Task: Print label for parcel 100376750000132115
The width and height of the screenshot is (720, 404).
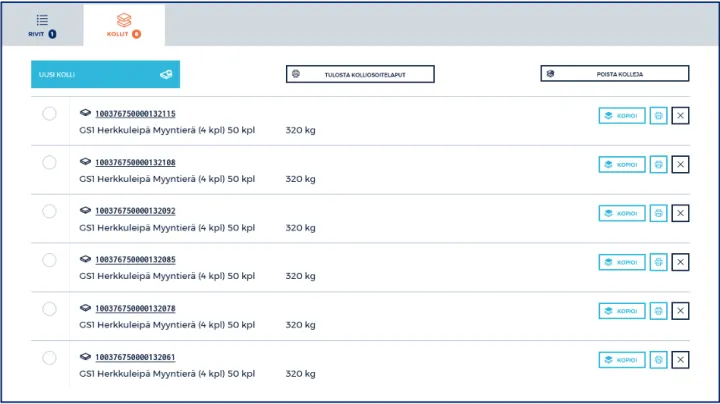Action: pos(658,116)
